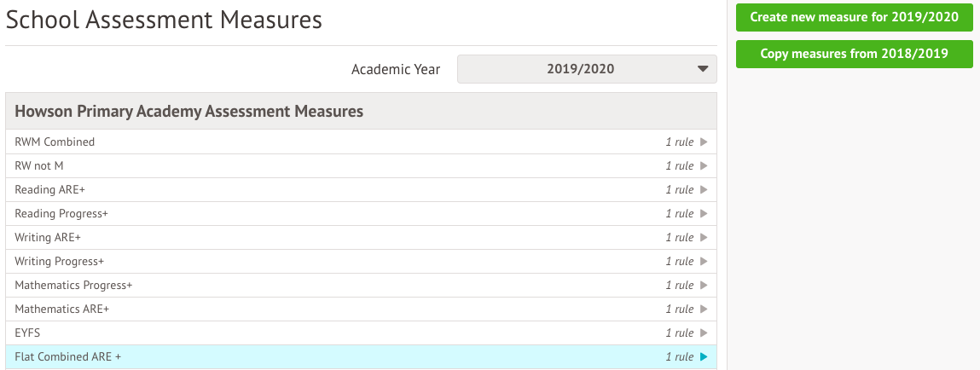Click arrow icon on Writing ARE+ row

tap(704, 238)
